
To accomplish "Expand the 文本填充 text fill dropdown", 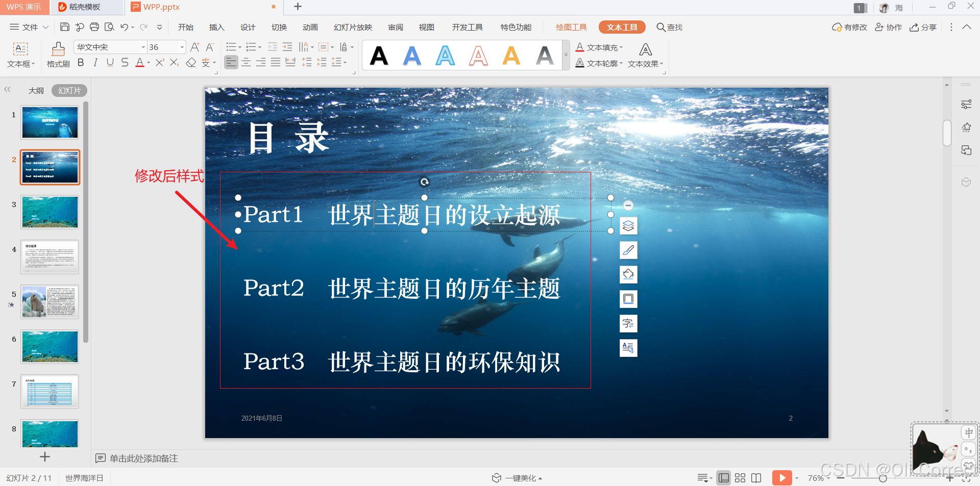I will pyautogui.click(x=621, y=47).
